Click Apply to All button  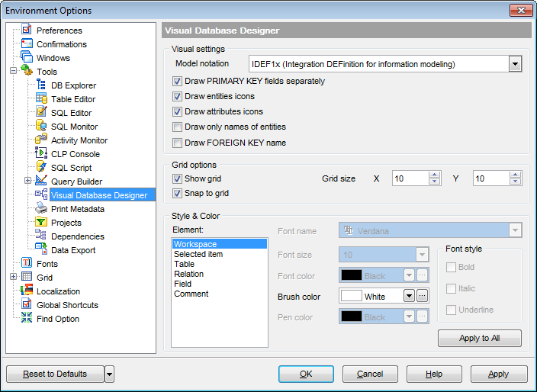480,339
